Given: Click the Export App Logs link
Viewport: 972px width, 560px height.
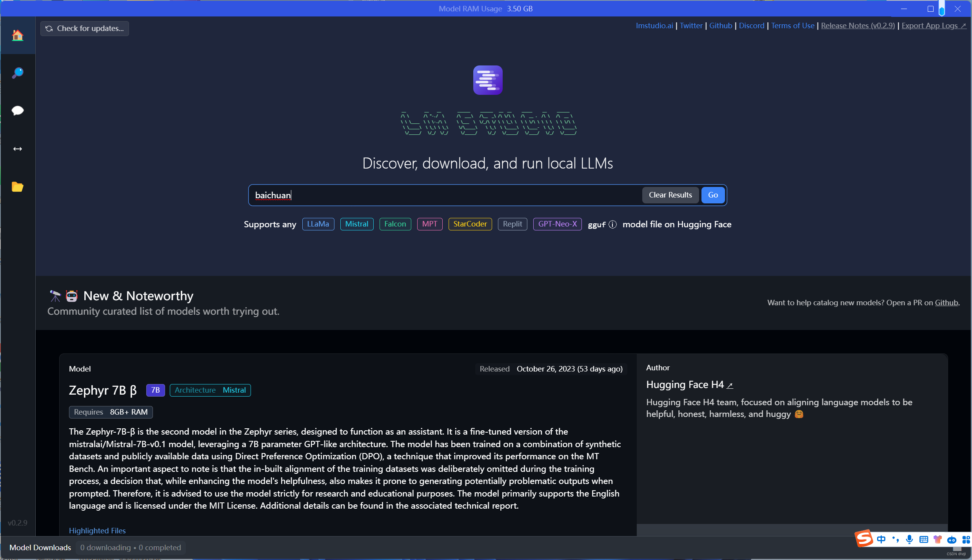Looking at the screenshot, I should (934, 25).
